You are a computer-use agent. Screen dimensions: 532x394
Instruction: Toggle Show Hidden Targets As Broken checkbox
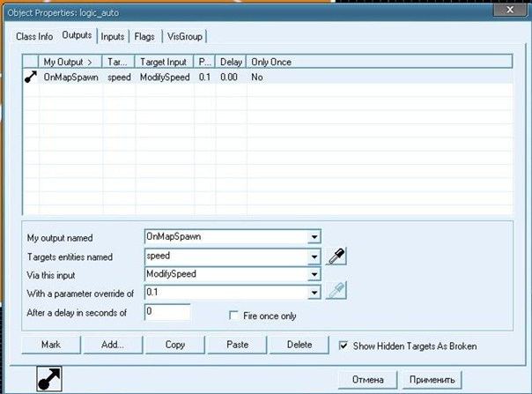click(x=344, y=346)
